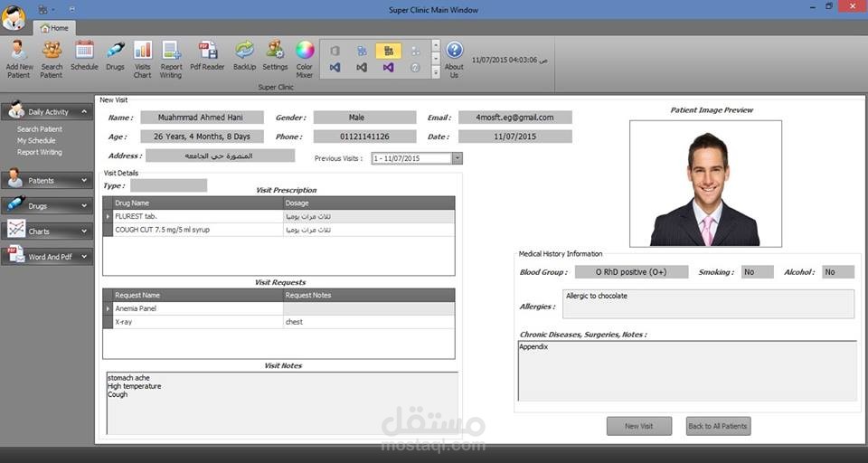Launch the Pdf Reader tool
868x463 pixels.
[207, 55]
